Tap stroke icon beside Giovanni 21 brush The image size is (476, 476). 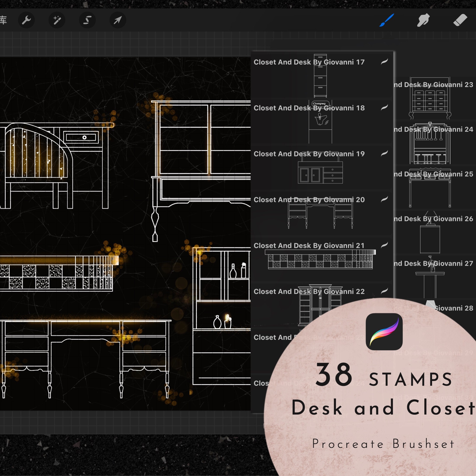(x=384, y=245)
